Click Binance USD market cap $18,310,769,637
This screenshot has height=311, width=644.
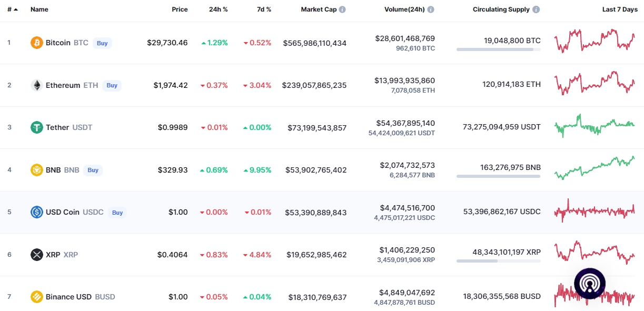pyautogui.click(x=318, y=297)
